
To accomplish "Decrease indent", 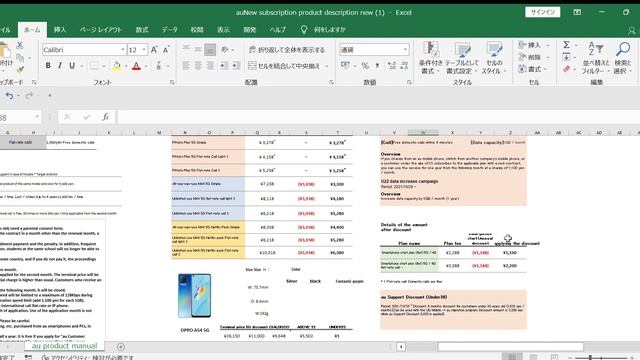I will (x=224, y=65).
